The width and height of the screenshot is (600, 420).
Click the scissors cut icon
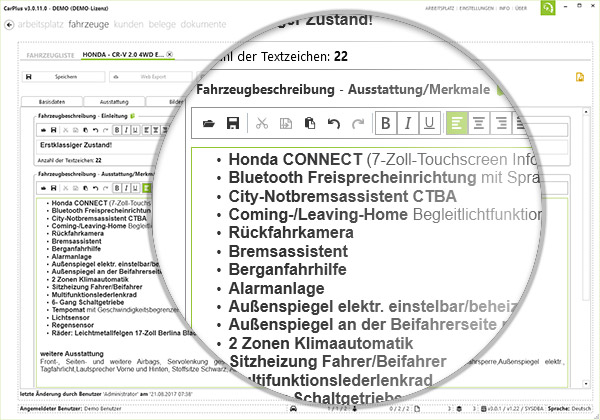(x=262, y=124)
